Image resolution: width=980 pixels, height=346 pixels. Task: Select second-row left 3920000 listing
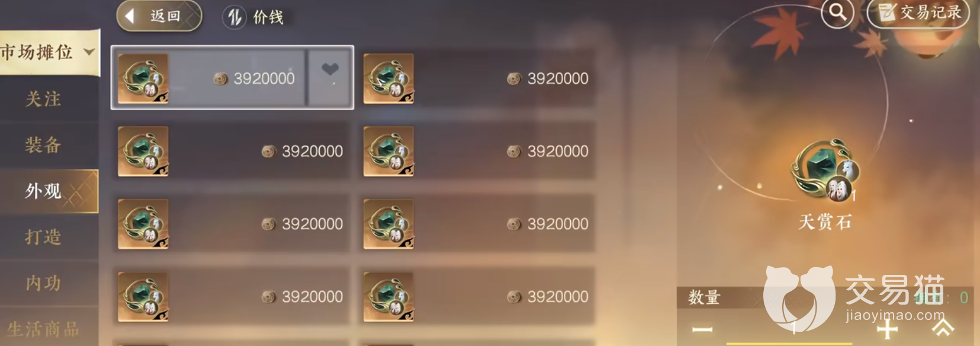[232, 151]
